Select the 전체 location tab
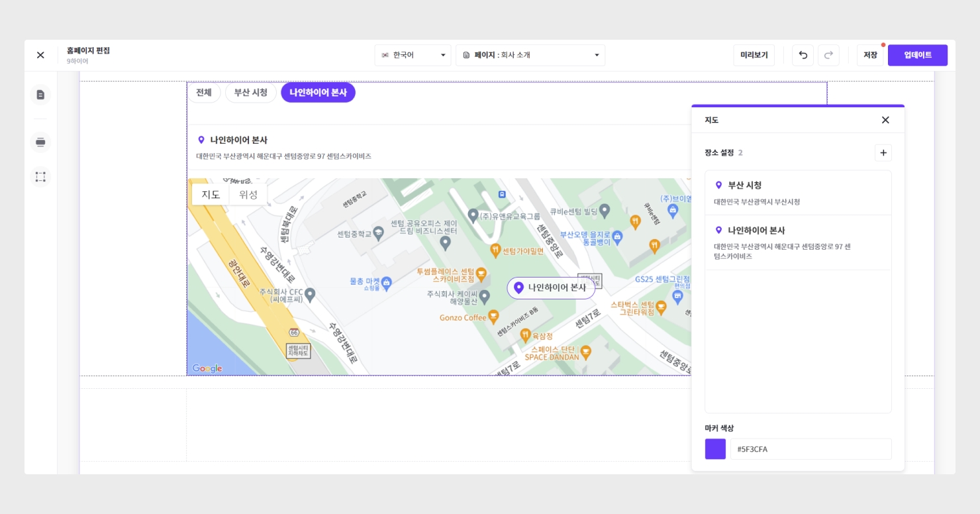 coord(203,93)
